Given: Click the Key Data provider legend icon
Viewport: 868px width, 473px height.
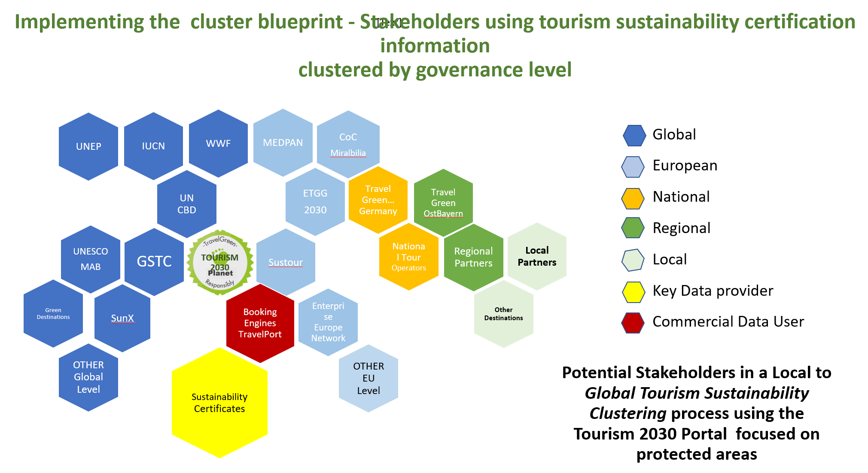Looking at the screenshot, I should tap(634, 292).
